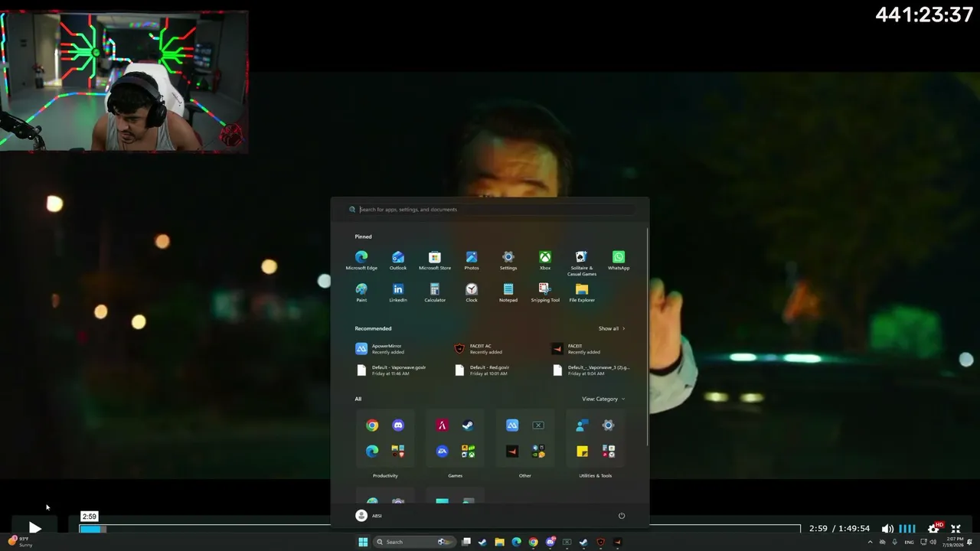980x551 pixels.
Task: Open ApowerMirror in the Other category
Action: coord(512,425)
